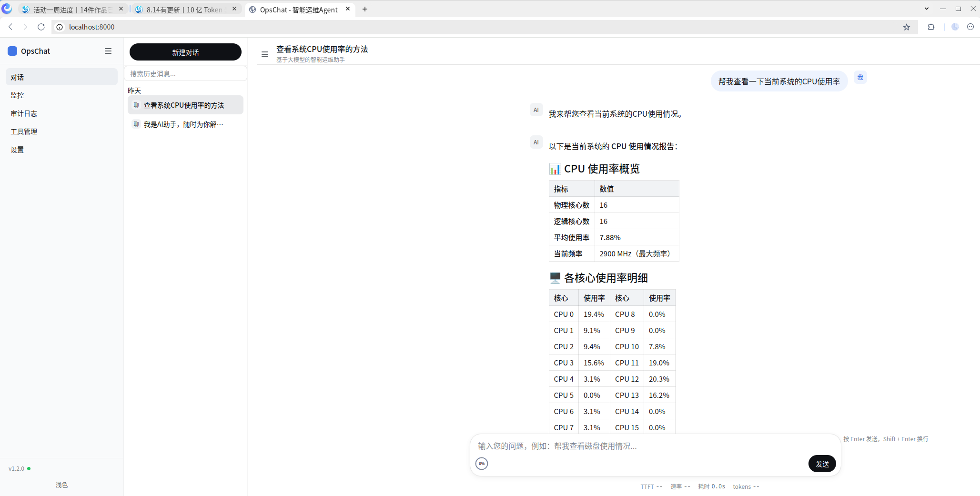Send the message with 发送 button
The height and width of the screenshot is (496, 980).
click(x=822, y=464)
